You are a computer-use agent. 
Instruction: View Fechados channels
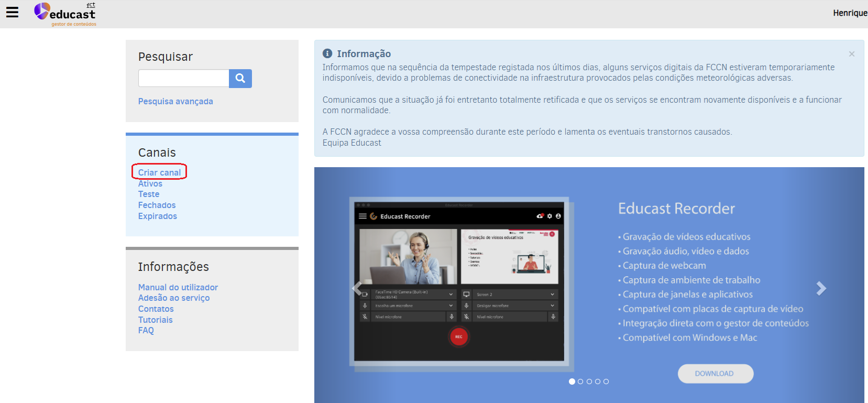157,205
